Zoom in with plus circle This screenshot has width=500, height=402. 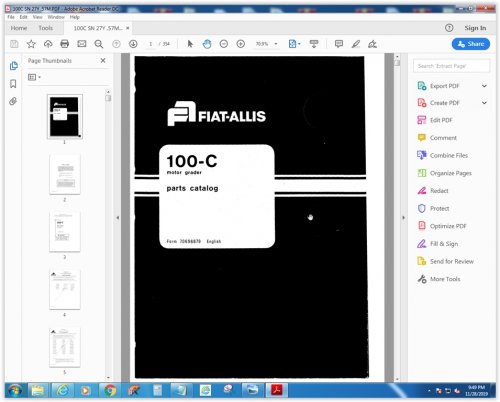[x=241, y=44]
